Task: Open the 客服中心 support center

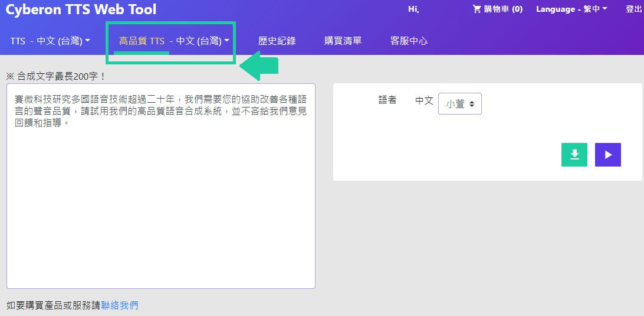Action: coord(409,41)
